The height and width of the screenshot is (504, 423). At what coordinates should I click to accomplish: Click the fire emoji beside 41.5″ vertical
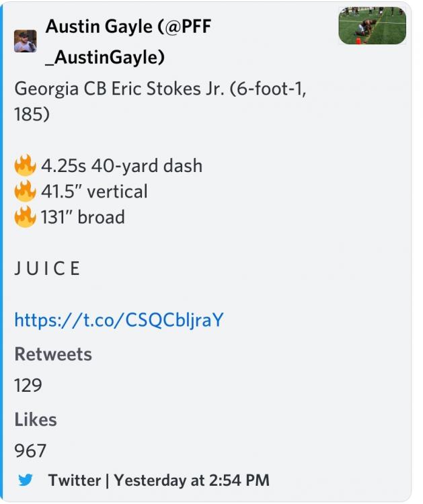[x=25, y=192]
